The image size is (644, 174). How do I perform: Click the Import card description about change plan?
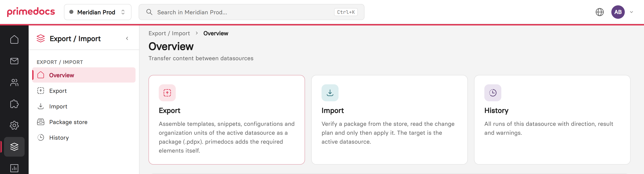pyautogui.click(x=388, y=133)
